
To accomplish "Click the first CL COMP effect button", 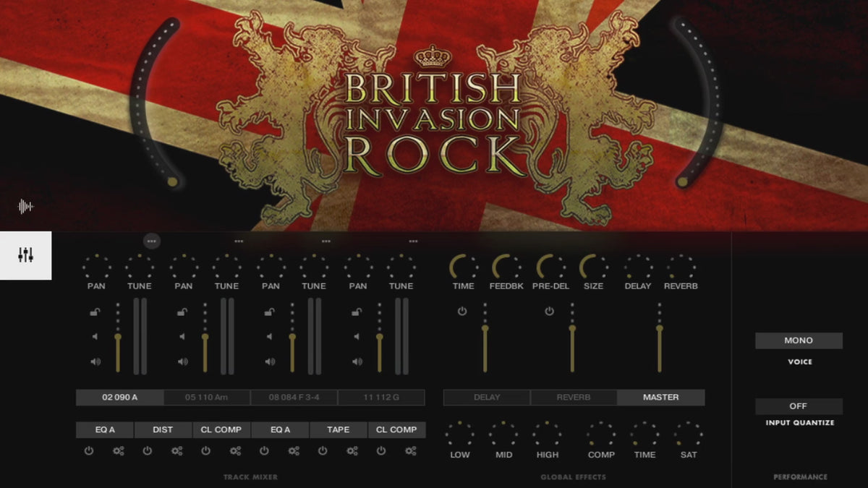I will point(221,430).
